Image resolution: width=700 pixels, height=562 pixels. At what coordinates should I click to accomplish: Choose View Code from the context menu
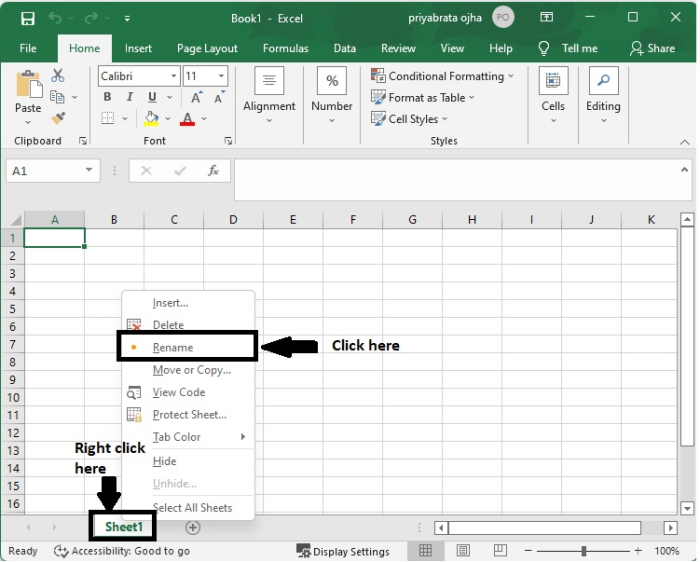[x=188, y=392]
